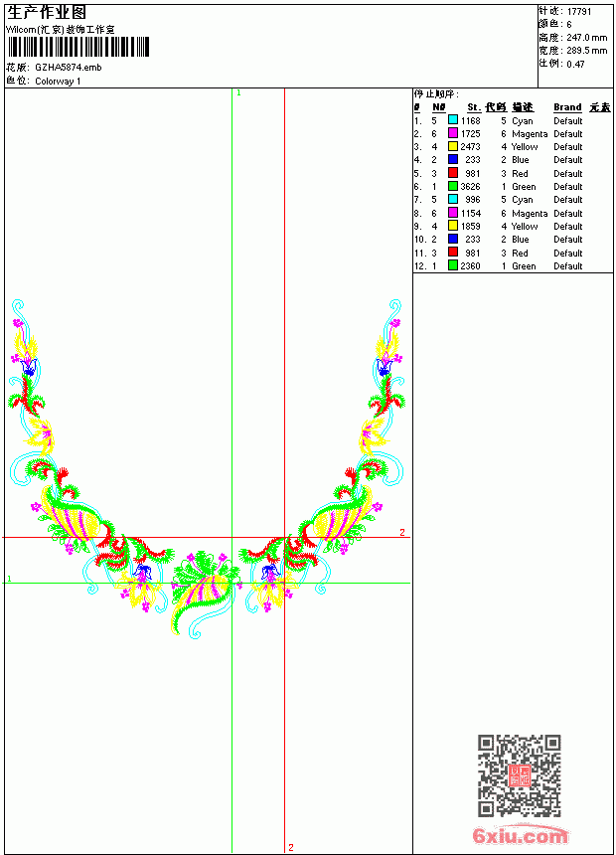Click the St. column header

pos(474,107)
